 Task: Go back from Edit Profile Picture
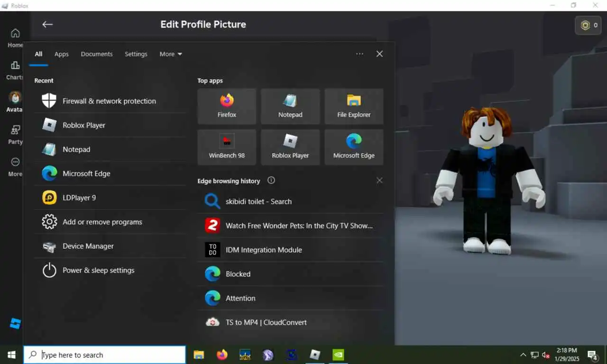tap(47, 24)
